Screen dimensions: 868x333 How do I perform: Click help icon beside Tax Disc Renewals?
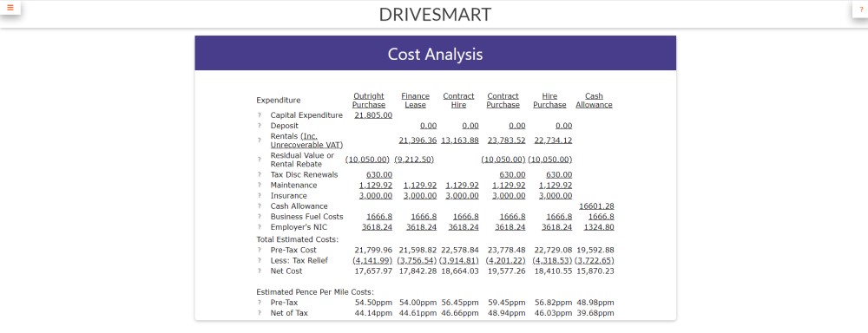(x=259, y=175)
